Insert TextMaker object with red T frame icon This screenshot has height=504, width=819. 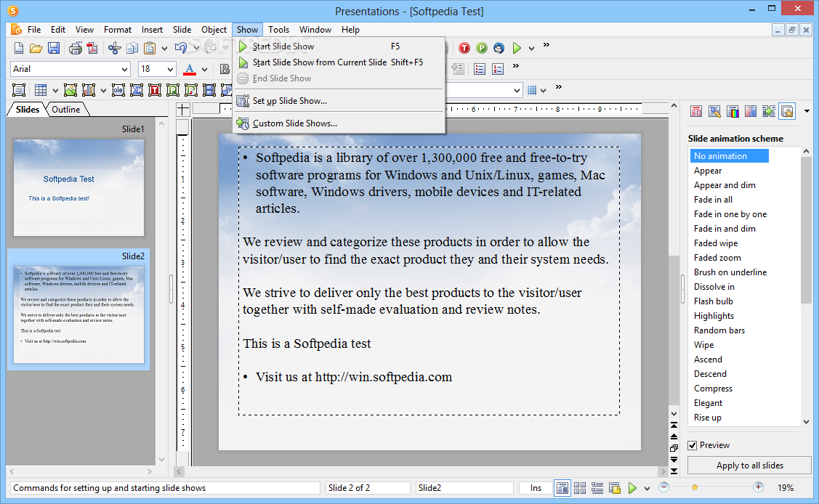(155, 90)
